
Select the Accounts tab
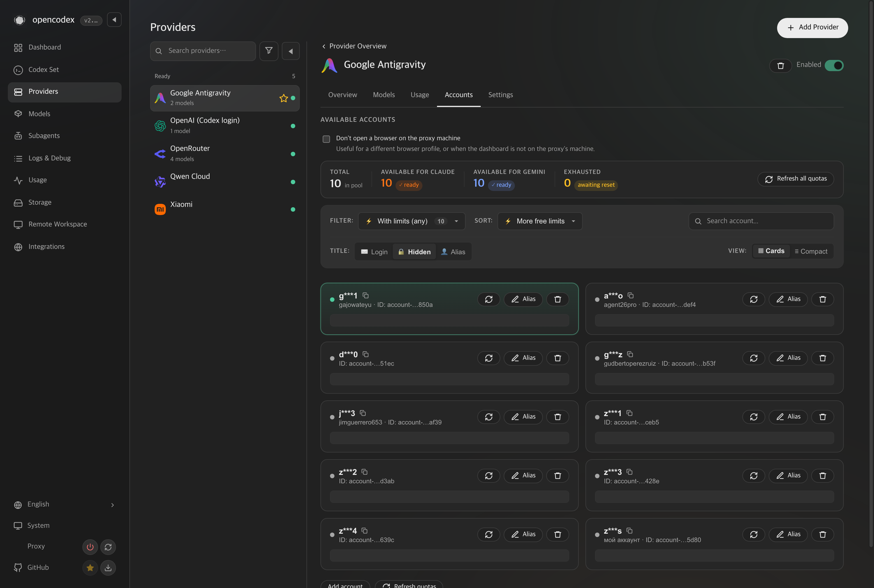pos(458,95)
